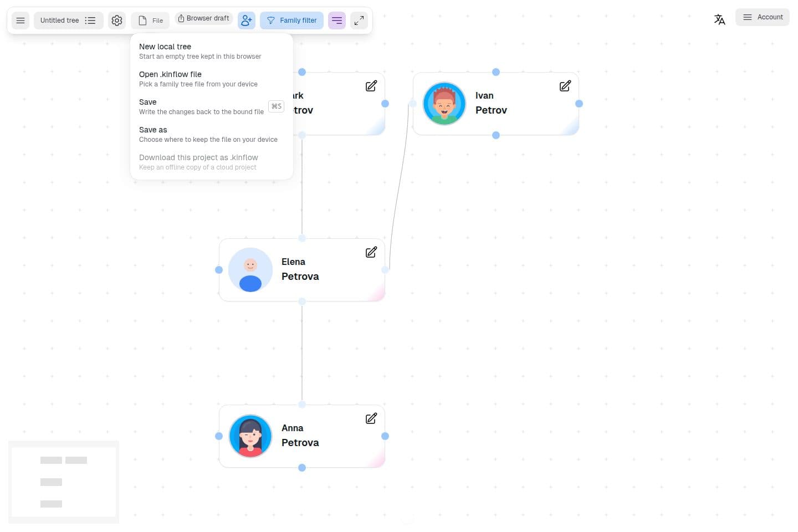Toggle the Family filter

(x=291, y=21)
